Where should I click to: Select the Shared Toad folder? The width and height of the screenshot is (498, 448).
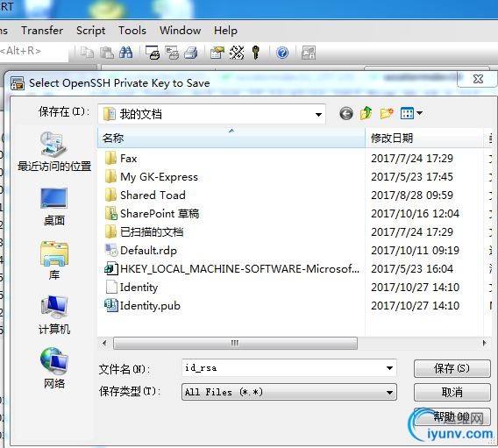[146, 195]
